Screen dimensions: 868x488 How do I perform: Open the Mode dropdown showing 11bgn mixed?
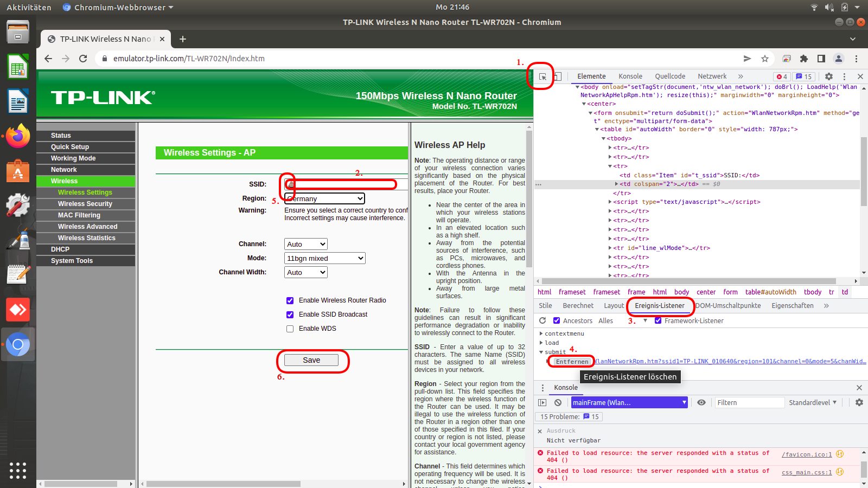[x=325, y=258]
